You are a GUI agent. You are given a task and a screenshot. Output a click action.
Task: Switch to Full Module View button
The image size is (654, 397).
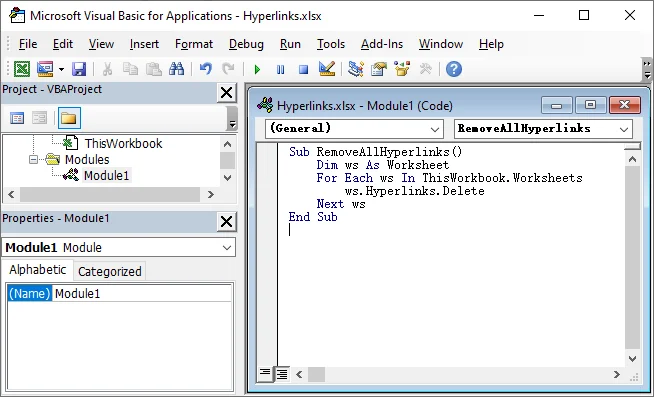coord(282,374)
